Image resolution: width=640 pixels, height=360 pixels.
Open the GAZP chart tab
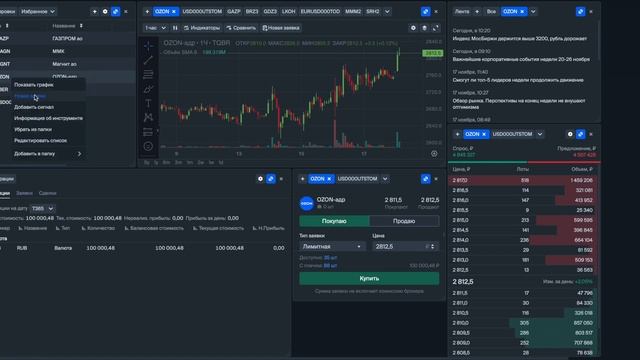[x=233, y=11]
